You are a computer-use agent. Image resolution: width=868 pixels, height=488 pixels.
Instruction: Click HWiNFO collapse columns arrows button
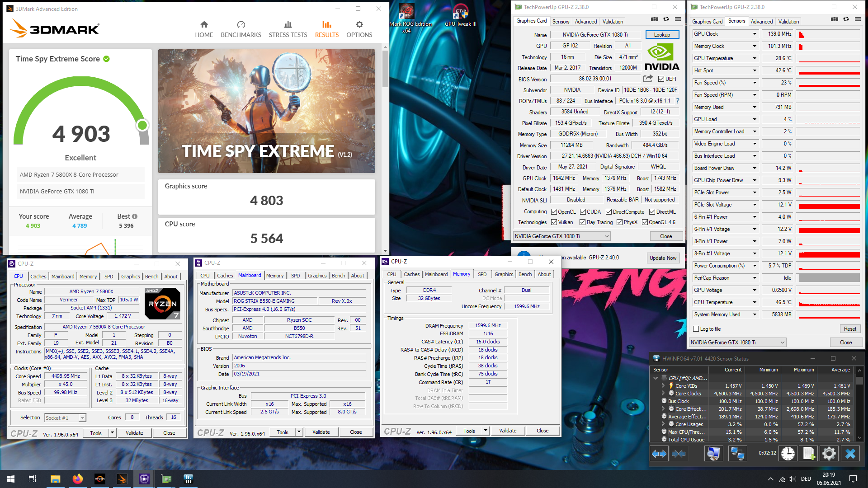(679, 454)
